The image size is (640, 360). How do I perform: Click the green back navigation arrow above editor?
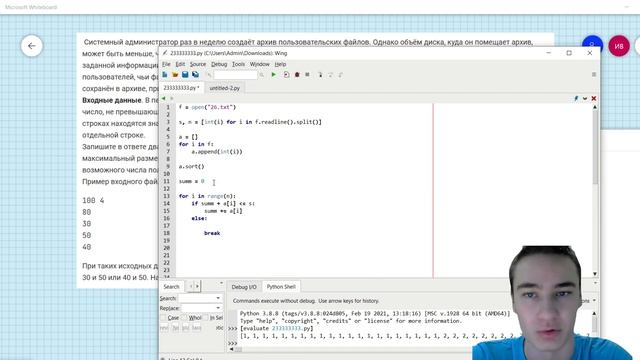click(164, 98)
